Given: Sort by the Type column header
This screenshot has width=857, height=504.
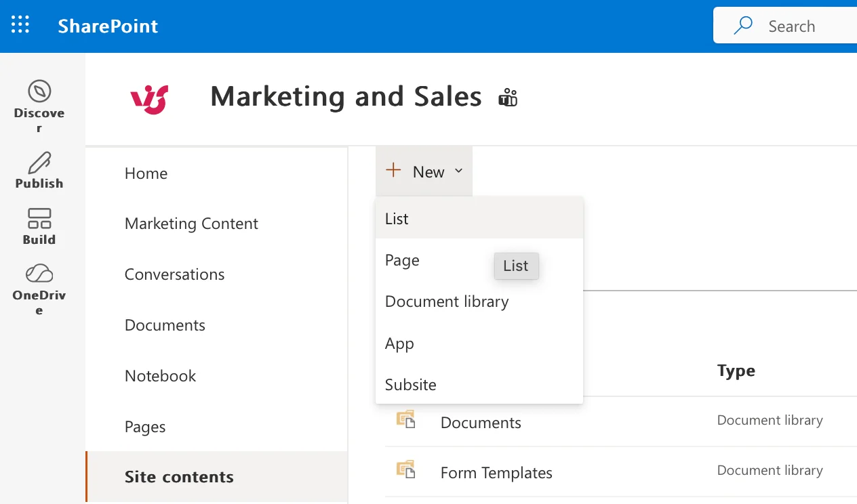Looking at the screenshot, I should [736, 371].
